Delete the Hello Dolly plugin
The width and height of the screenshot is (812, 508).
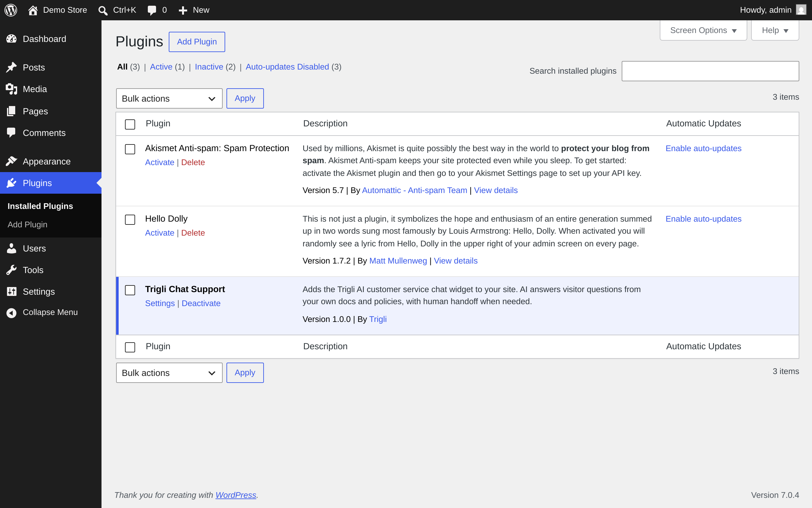(193, 233)
